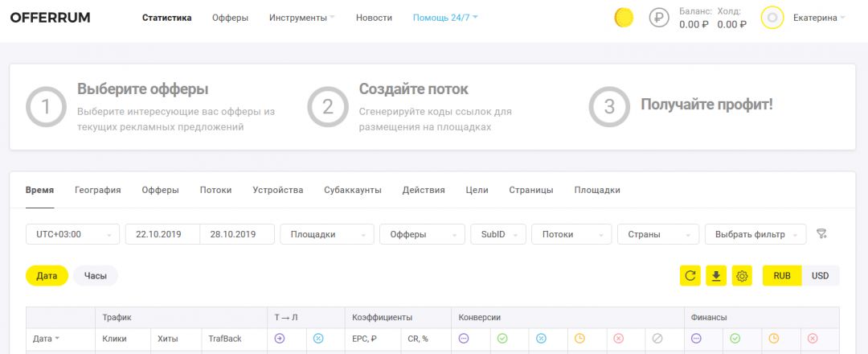868x354 pixels.
Task: Open the Екатерина account dropdown
Action: 819,18
